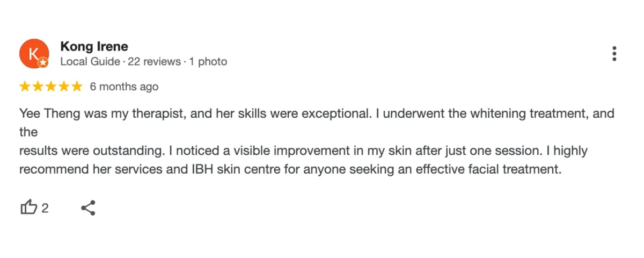Screen dimensions: 644x258
Task: Click the second yellow rating star
Action: coord(38,87)
